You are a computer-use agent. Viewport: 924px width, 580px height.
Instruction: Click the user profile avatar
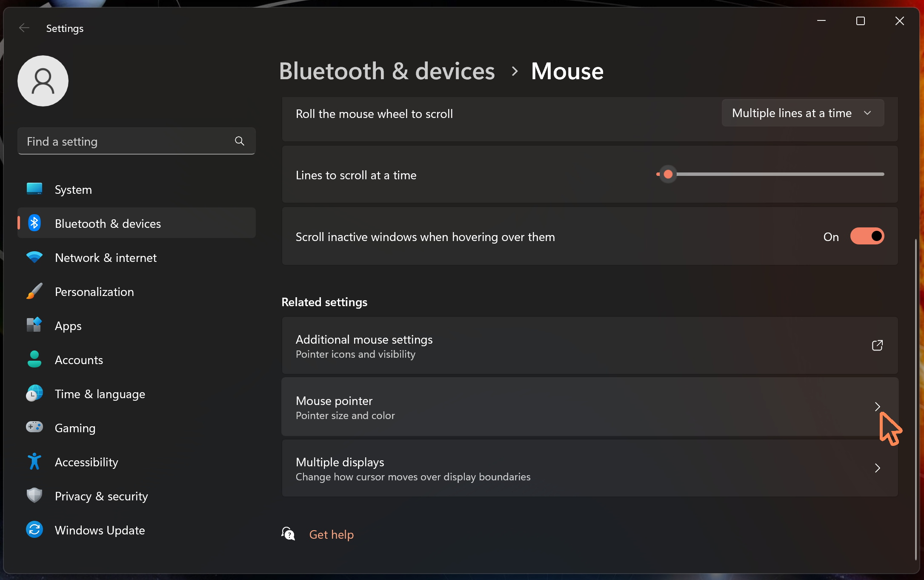click(x=43, y=81)
